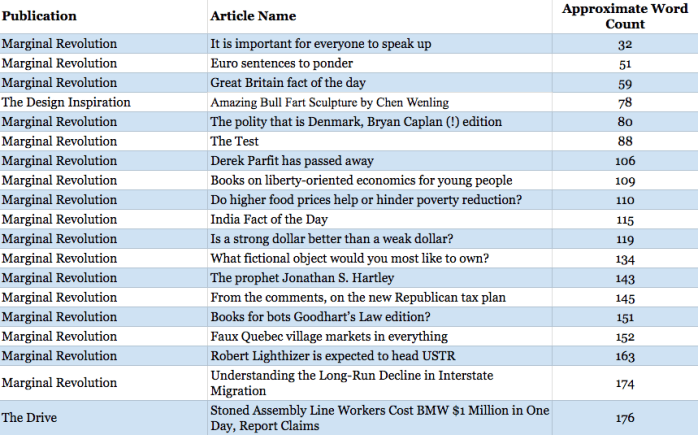Click the word count cell showing 32
The image size is (698, 435).
(x=624, y=44)
